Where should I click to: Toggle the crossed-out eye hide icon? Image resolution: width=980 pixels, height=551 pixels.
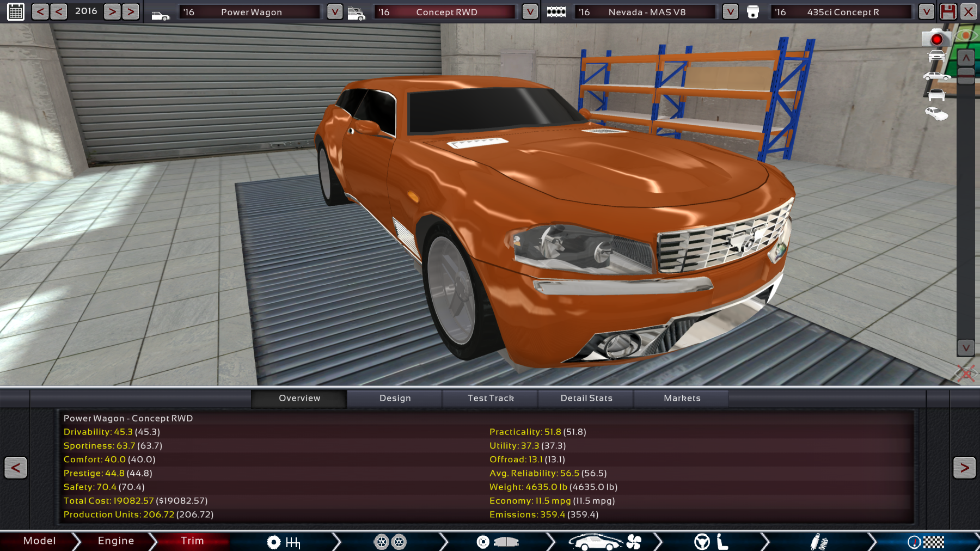pyautogui.click(x=966, y=374)
